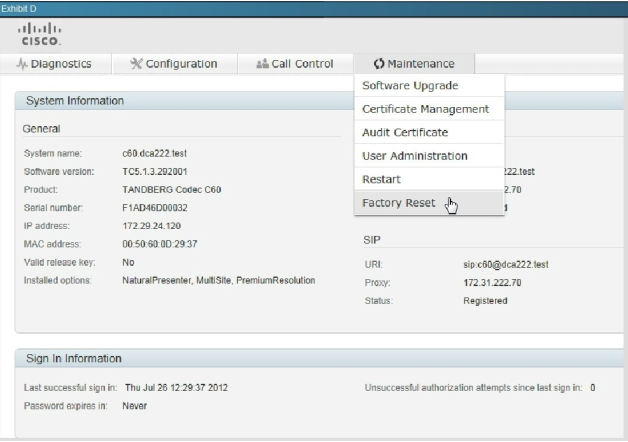Click Password expires in value Never

pyautogui.click(x=135, y=406)
